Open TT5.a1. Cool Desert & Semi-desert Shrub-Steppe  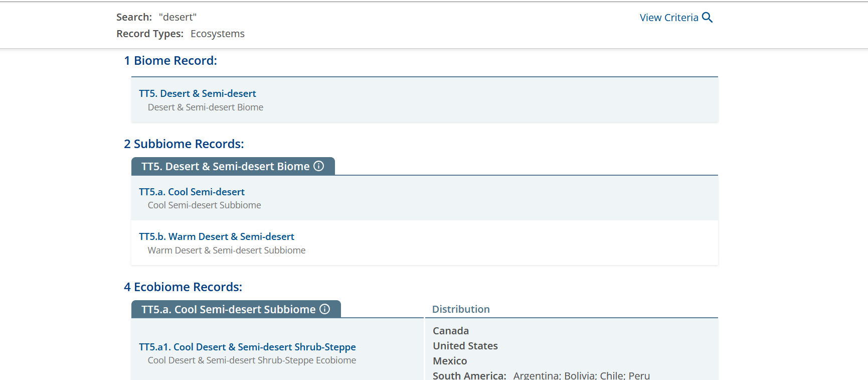coord(247,347)
